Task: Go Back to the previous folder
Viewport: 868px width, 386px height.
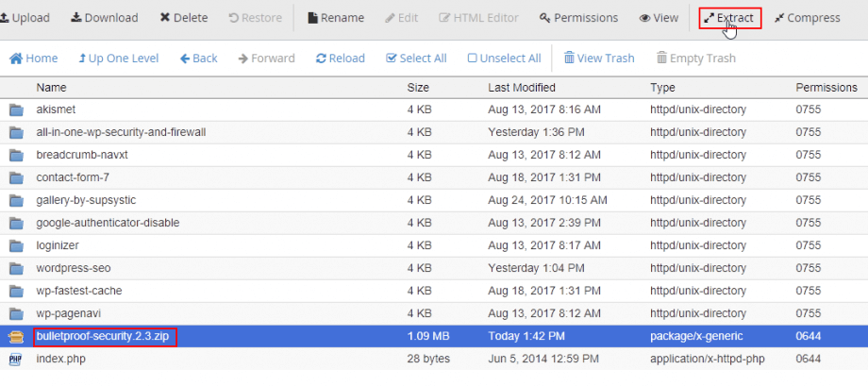Action: coord(198,59)
